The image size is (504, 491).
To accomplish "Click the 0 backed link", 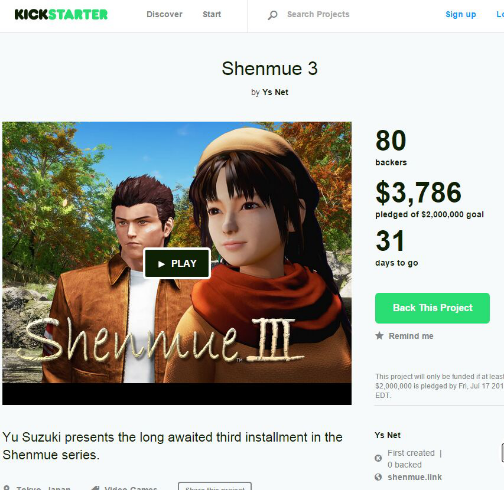I will [404, 465].
